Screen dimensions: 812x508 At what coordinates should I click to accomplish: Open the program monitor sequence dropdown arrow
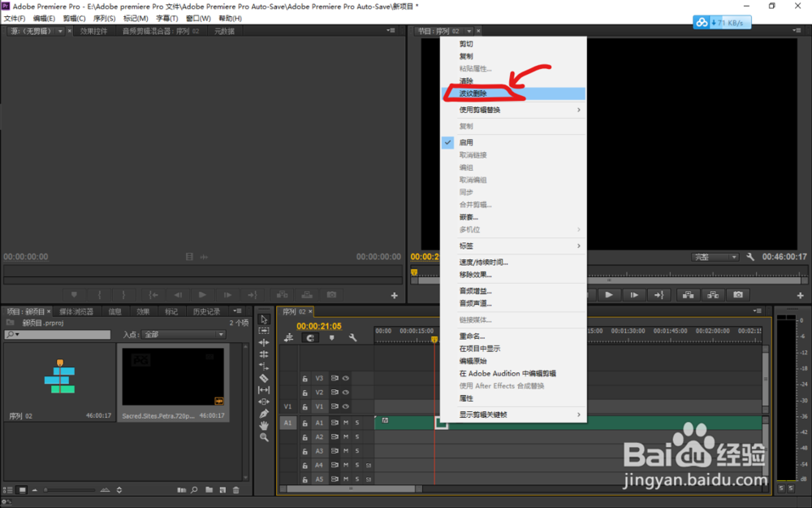click(469, 31)
